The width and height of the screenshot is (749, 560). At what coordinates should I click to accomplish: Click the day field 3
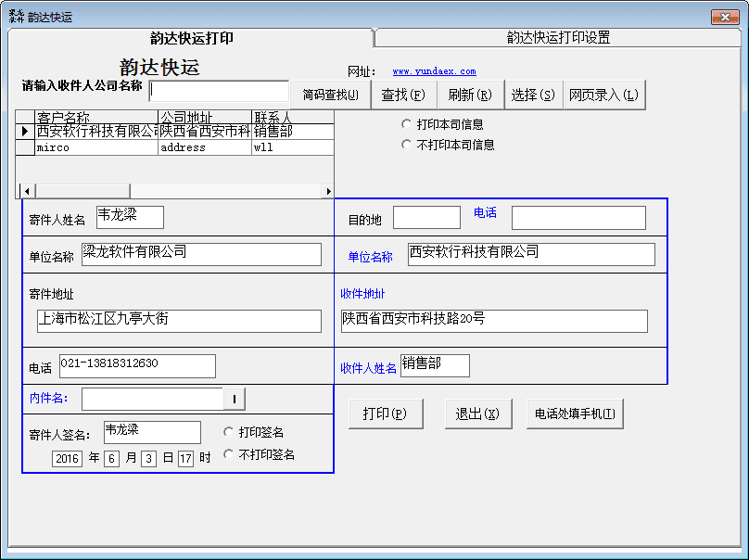point(148,459)
